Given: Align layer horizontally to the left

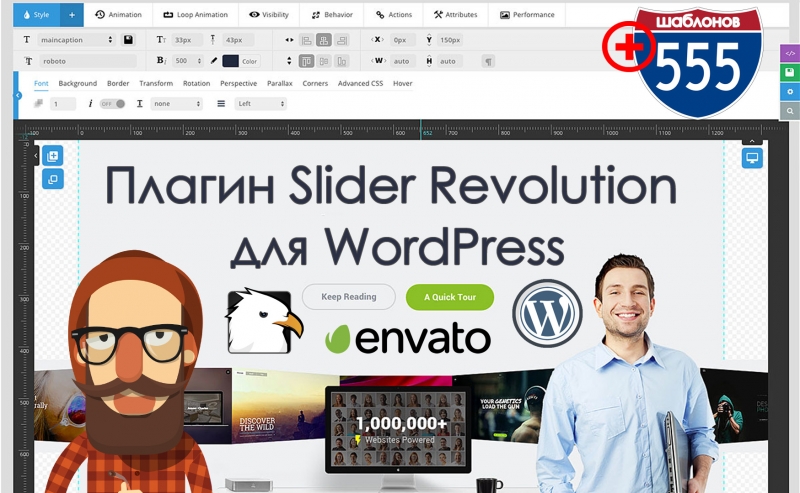Looking at the screenshot, I should click(306, 40).
